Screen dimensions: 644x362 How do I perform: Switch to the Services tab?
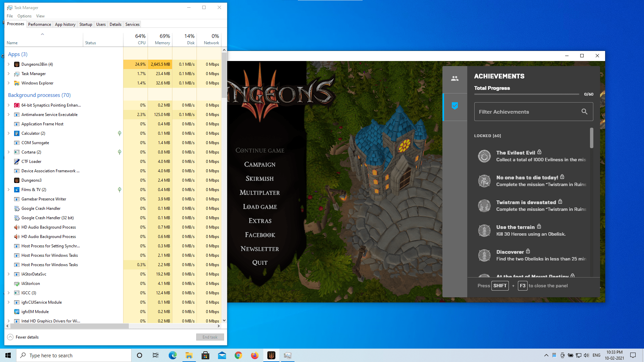pyautogui.click(x=132, y=24)
